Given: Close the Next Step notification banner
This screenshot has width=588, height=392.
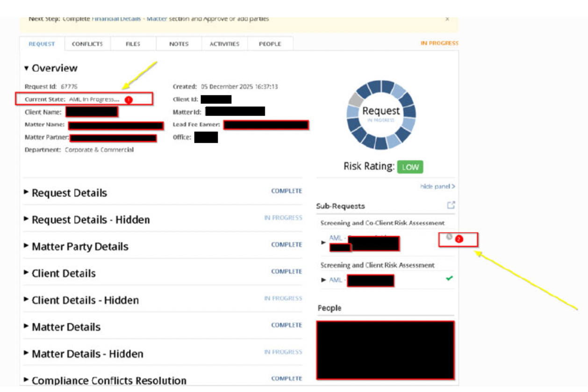Looking at the screenshot, I should tap(447, 19).
